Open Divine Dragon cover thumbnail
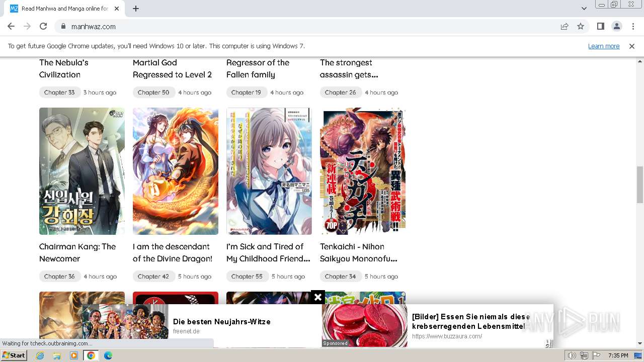Screen dimensions: 644x362 (176, 171)
